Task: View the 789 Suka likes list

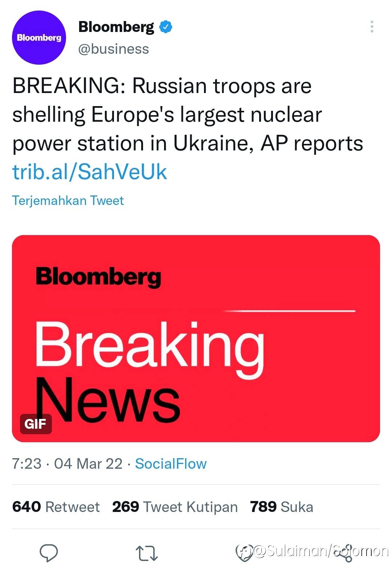Action: [281, 507]
